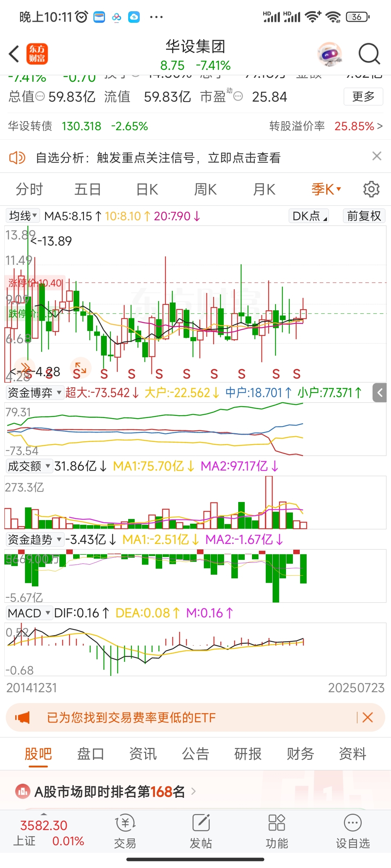Select the 资料 tab

click(x=353, y=754)
